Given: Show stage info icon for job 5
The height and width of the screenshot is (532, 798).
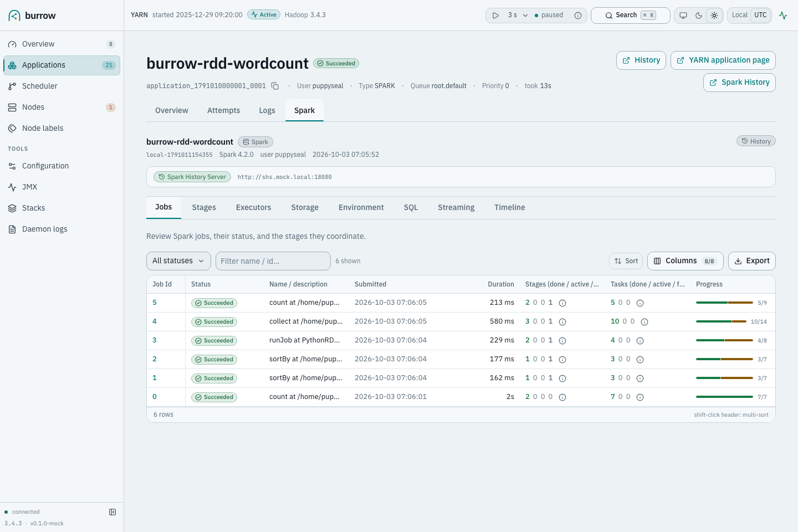Looking at the screenshot, I should pyautogui.click(x=562, y=303).
